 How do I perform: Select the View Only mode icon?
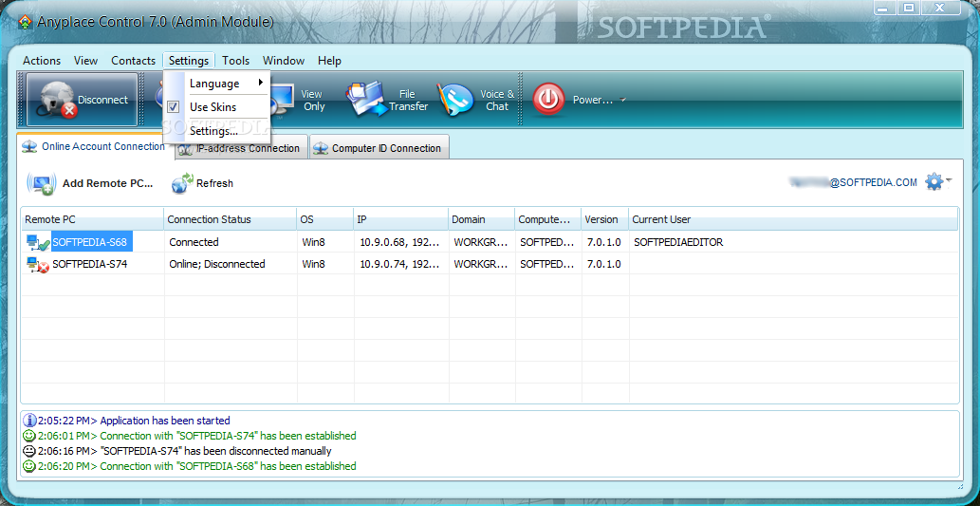(x=283, y=100)
